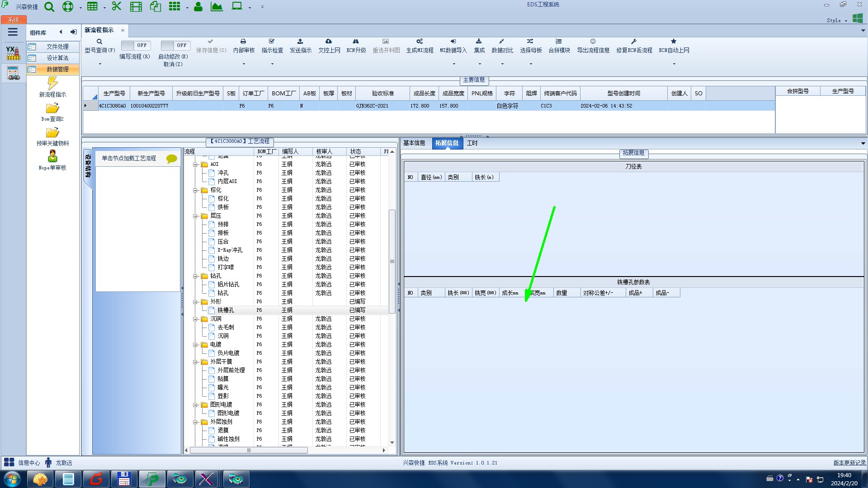Image resolution: width=868 pixels, height=488 pixels.
Task: Select 数据管理 in component library
Action: point(53,69)
